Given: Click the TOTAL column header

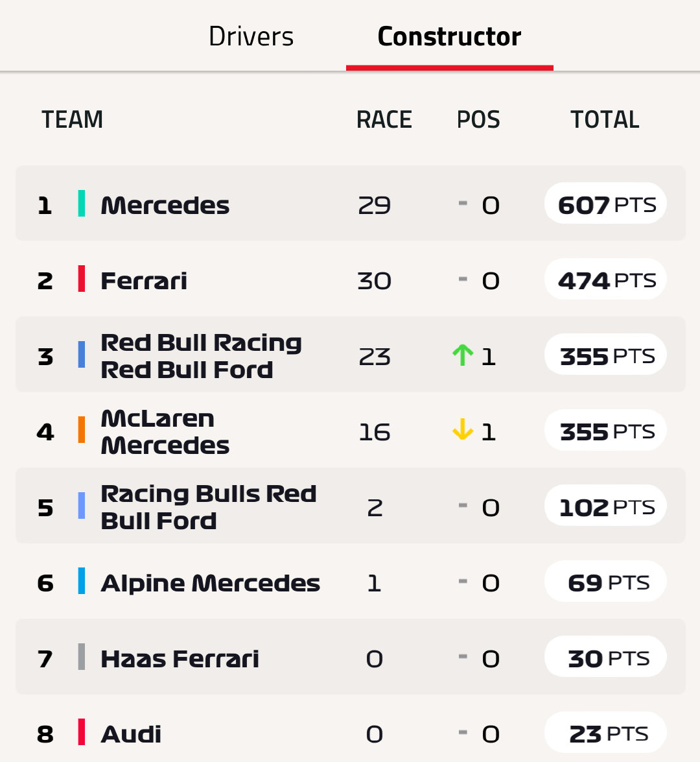Looking at the screenshot, I should (x=605, y=119).
